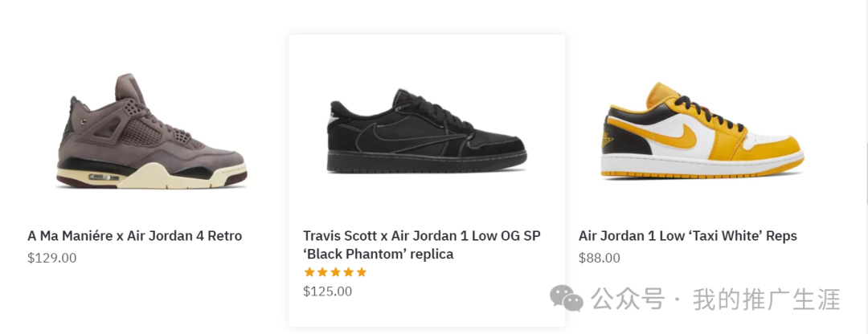
Task: Open the Air Jordan 1 Low 'Taxi White' Reps title
Action: coord(688,236)
